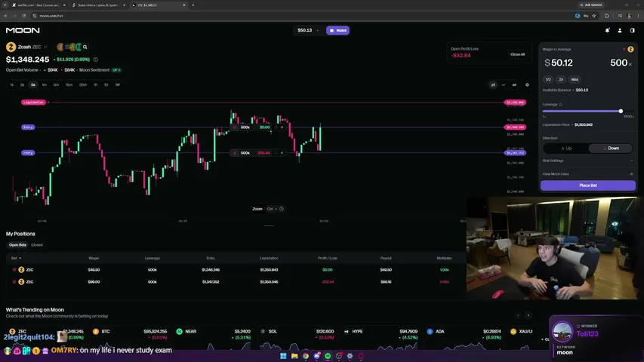The image size is (644, 362).
Task: Select the Up direction
Action: 566,148
